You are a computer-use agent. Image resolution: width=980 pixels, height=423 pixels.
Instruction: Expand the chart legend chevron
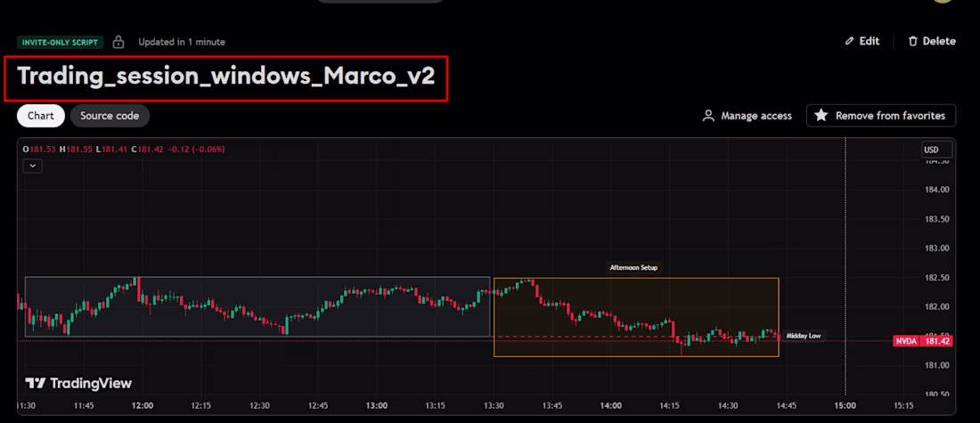[x=32, y=166]
